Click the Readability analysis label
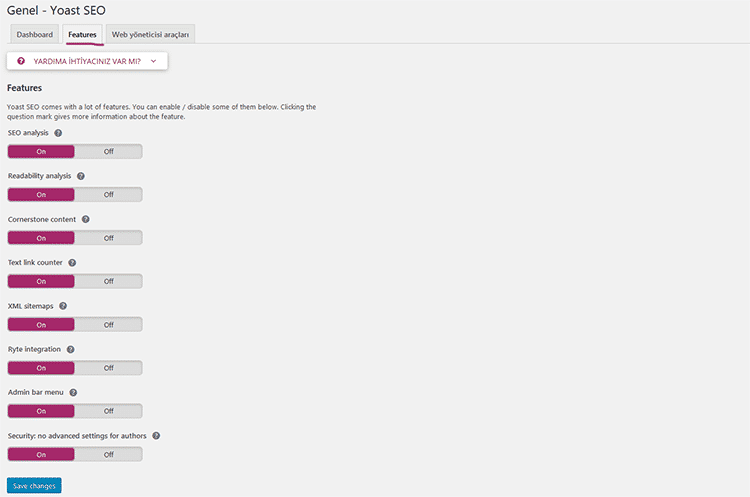 point(40,176)
